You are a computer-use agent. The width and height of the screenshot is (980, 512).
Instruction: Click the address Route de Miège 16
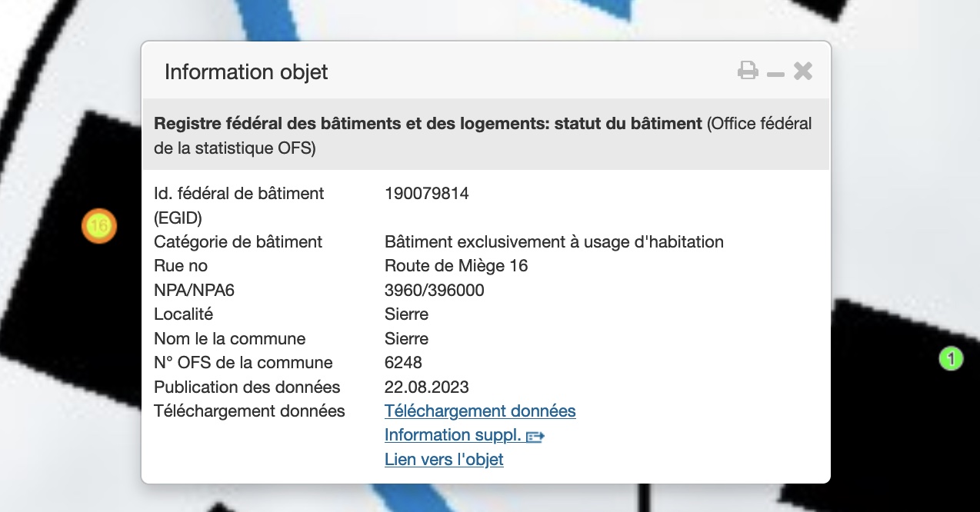click(x=456, y=266)
